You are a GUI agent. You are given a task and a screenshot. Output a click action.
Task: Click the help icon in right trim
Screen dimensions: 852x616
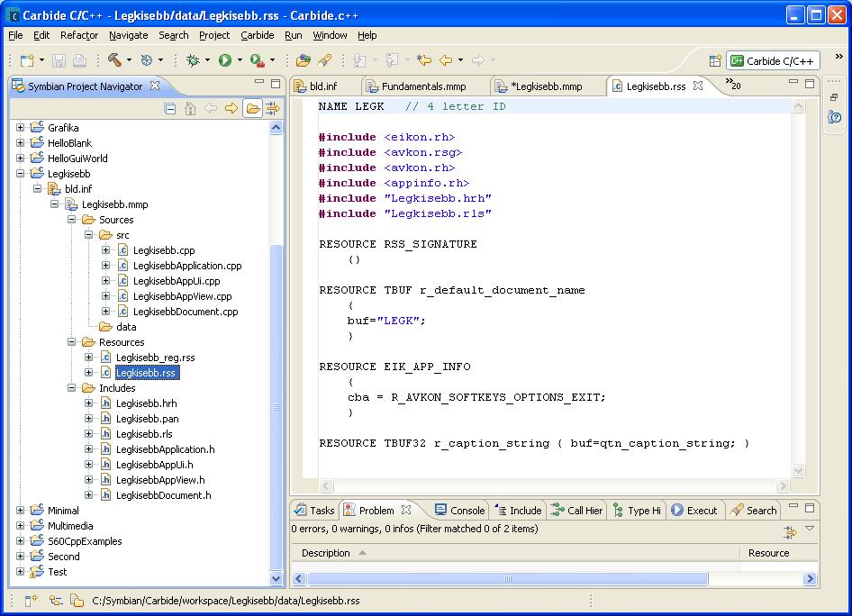coord(835,117)
